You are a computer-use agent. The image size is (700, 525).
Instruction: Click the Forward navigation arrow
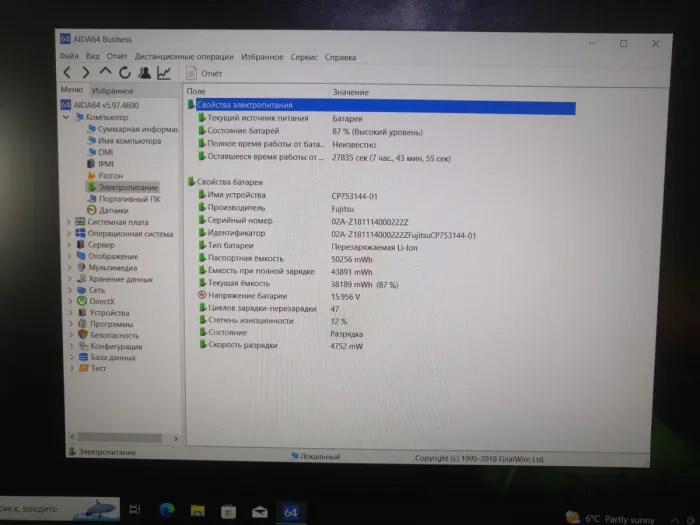(x=86, y=73)
